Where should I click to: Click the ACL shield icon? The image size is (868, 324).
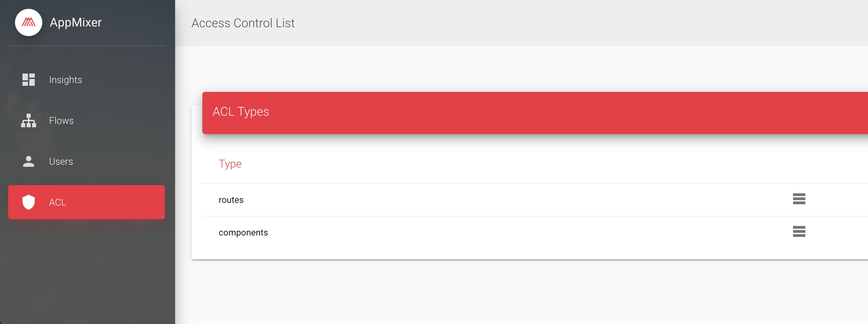[29, 202]
